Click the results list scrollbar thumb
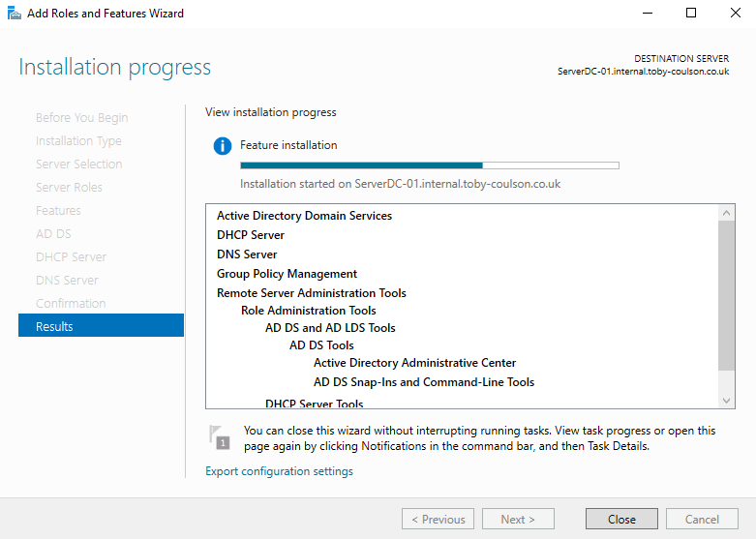This screenshot has width=756, height=539. coord(727,295)
